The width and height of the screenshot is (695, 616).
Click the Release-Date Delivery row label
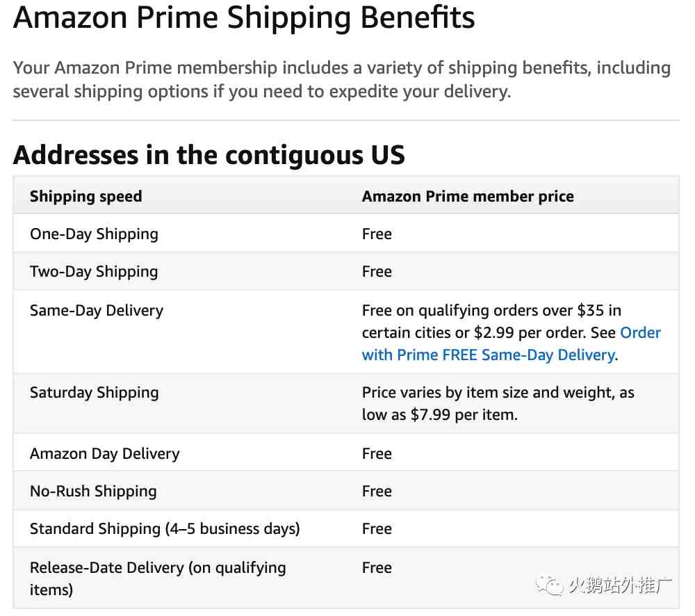pos(158,567)
